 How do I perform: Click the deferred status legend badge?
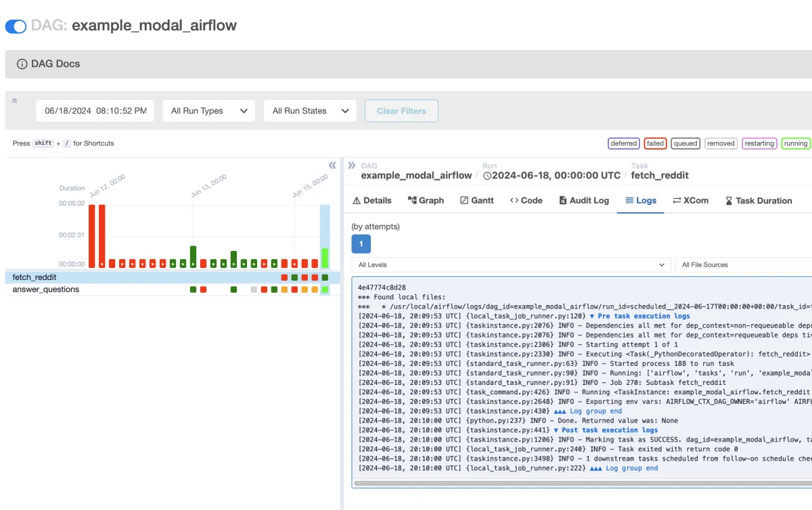point(623,143)
